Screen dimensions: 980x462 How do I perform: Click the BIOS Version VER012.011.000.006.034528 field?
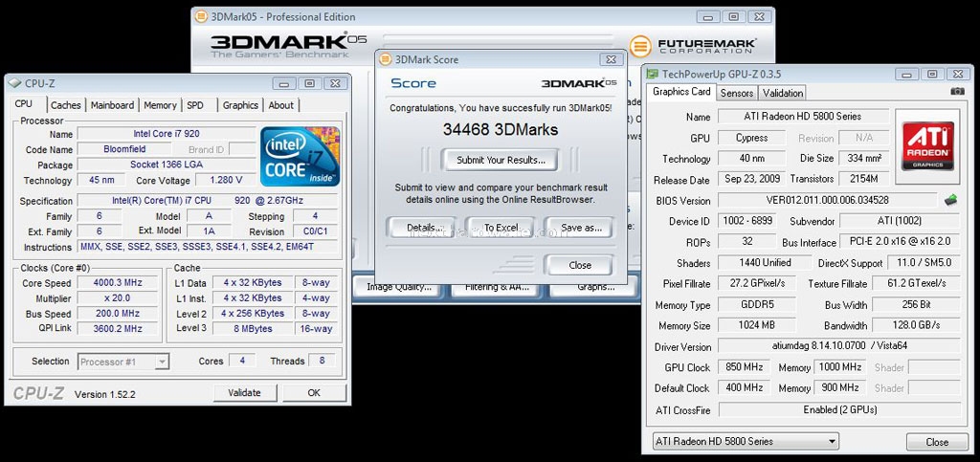pyautogui.click(x=828, y=201)
